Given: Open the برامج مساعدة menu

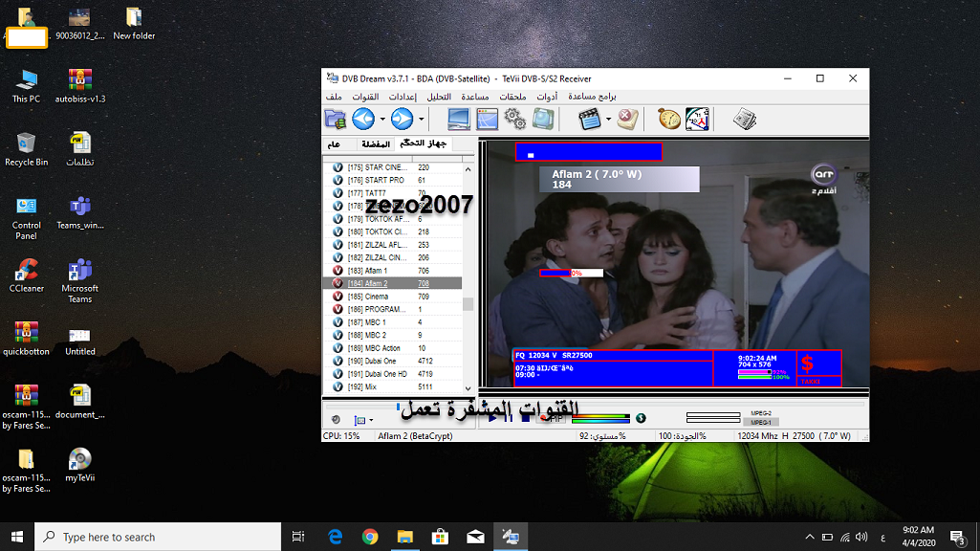Looking at the screenshot, I should [592, 97].
